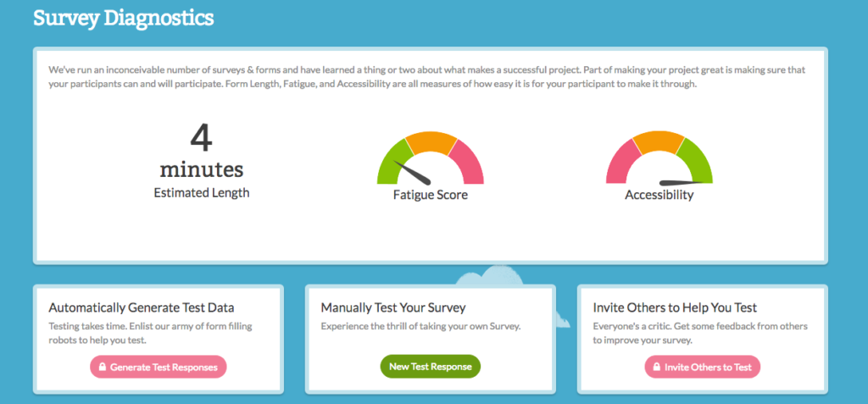Click the orange segment of Fatigue gauge

431,143
